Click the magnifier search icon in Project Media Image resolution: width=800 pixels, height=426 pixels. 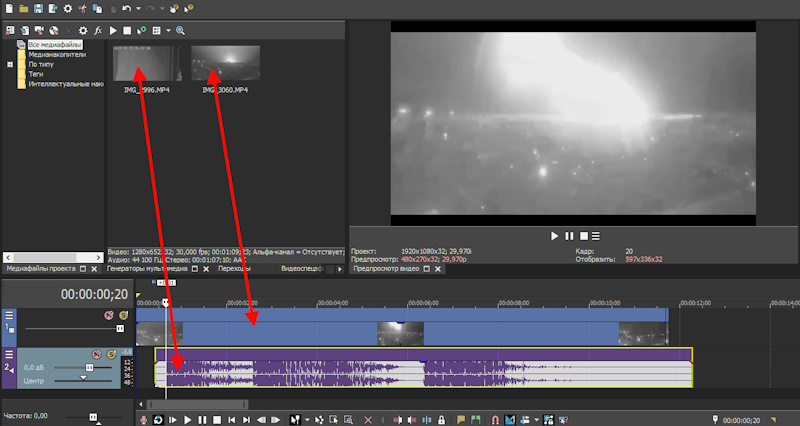[180, 31]
